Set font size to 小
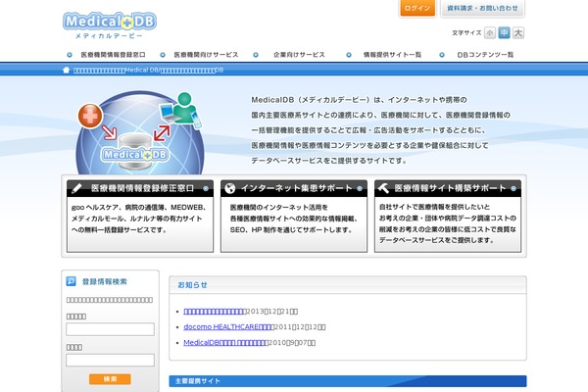588x392 pixels. point(489,33)
